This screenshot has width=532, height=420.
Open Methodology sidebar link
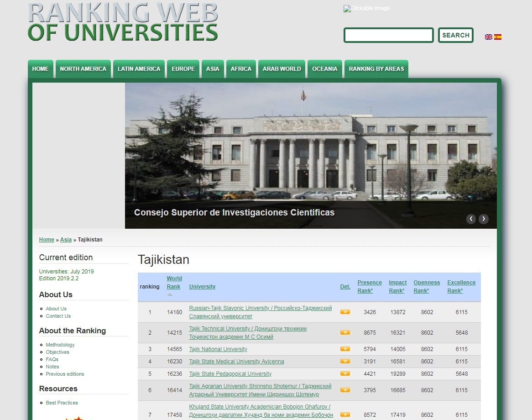click(x=60, y=345)
